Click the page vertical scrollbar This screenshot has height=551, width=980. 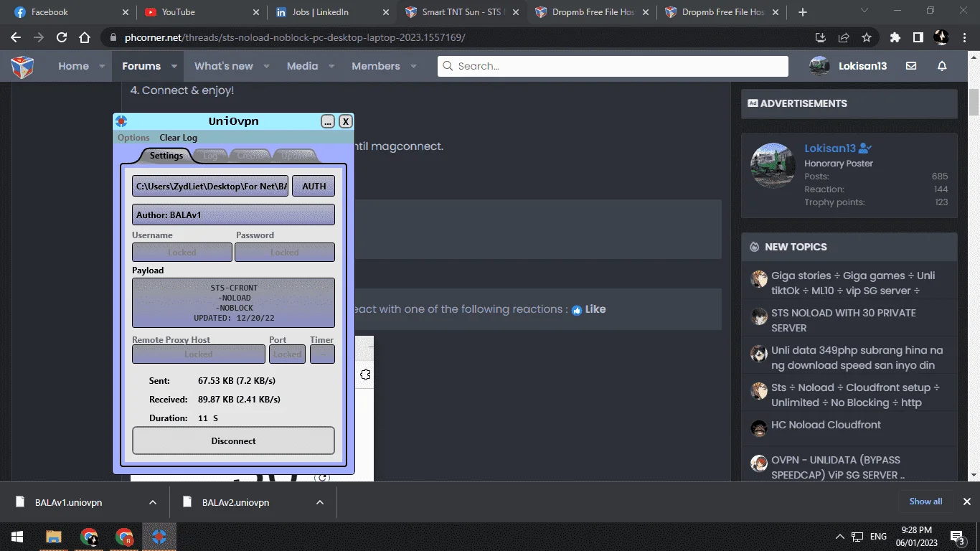pos(974,281)
